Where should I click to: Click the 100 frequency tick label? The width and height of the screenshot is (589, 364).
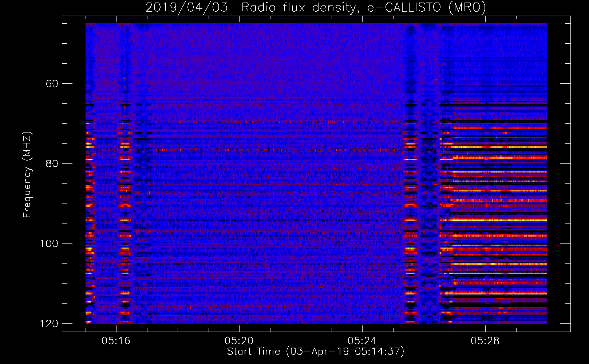pos(49,244)
